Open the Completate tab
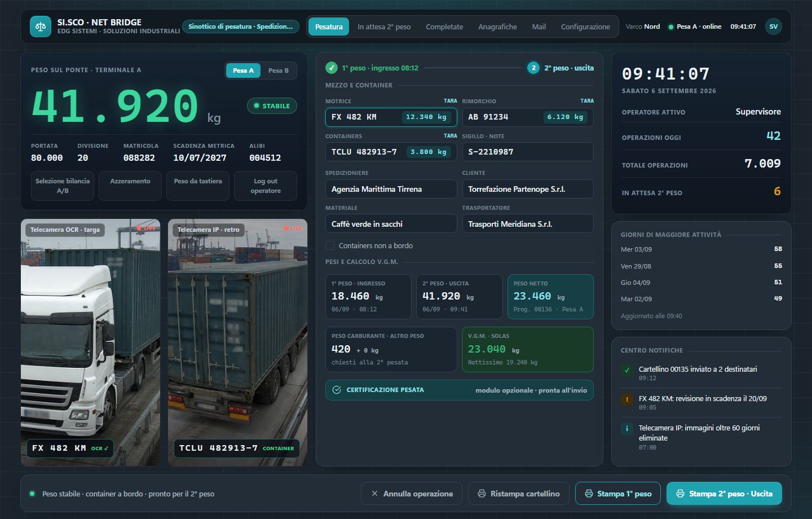 tap(444, 27)
